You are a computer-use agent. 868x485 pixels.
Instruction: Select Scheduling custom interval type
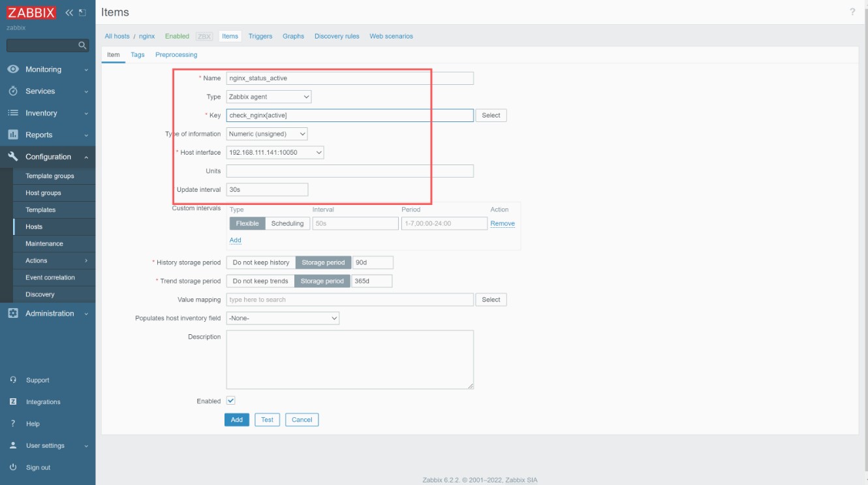click(x=287, y=223)
